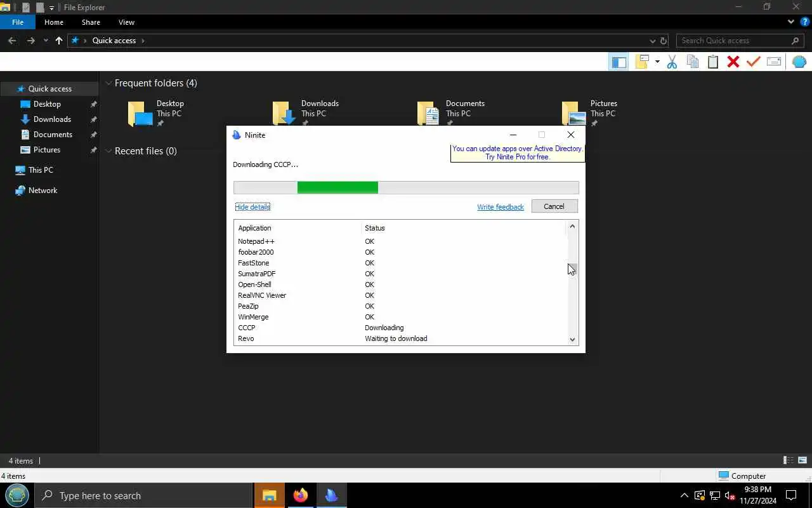Select Downloads in navigation pane
The height and width of the screenshot is (508, 812).
(52, 119)
